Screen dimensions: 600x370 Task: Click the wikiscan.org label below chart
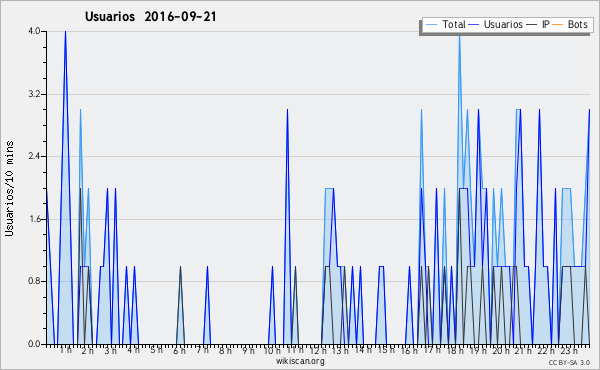point(300,361)
